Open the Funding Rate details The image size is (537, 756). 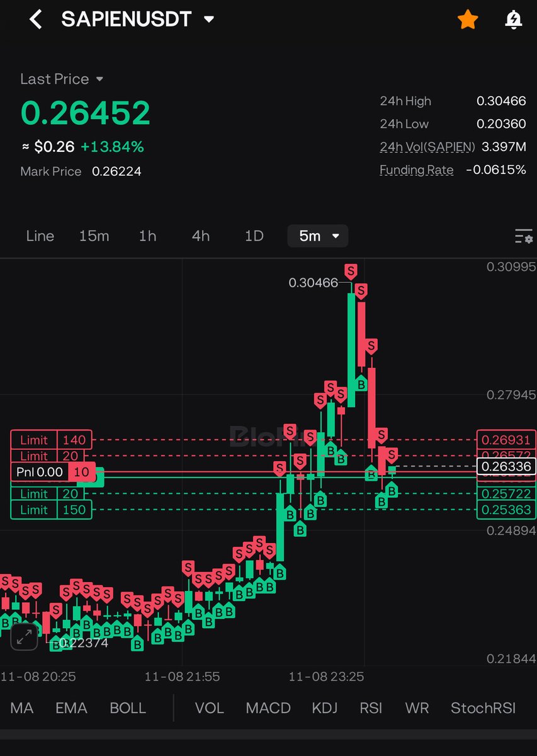pyautogui.click(x=416, y=169)
